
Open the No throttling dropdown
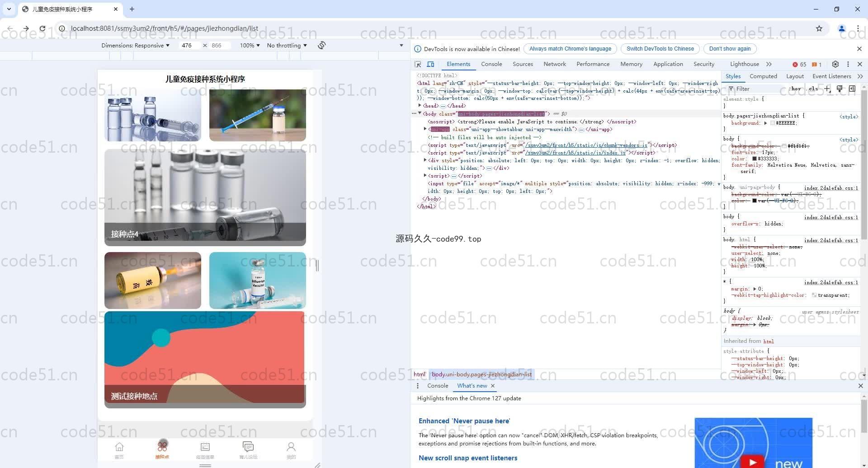tap(287, 45)
